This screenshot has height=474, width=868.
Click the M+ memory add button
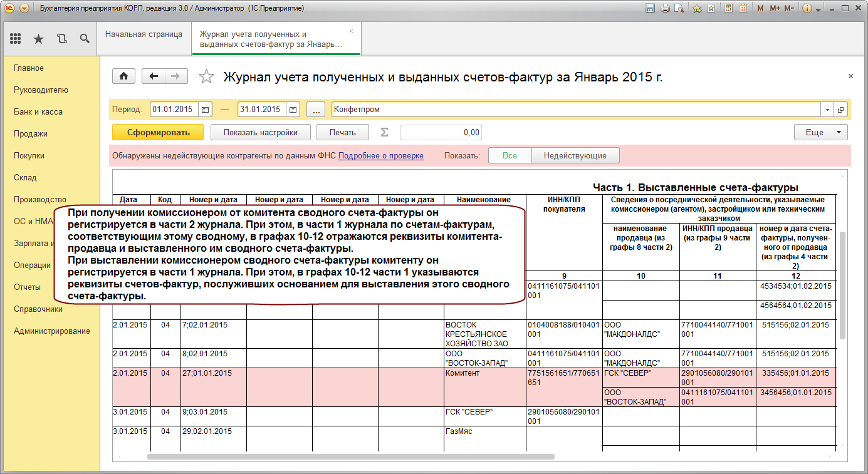(775, 9)
